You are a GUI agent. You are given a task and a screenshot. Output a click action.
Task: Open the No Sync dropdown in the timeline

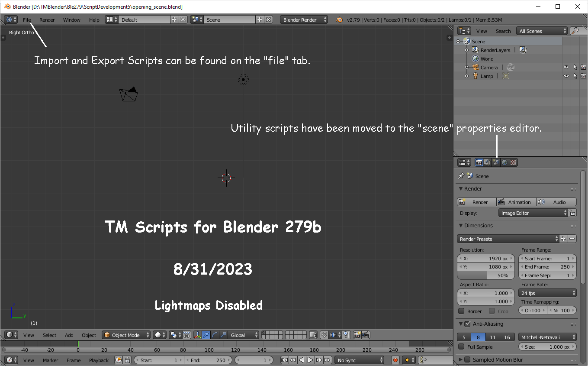coord(359,360)
